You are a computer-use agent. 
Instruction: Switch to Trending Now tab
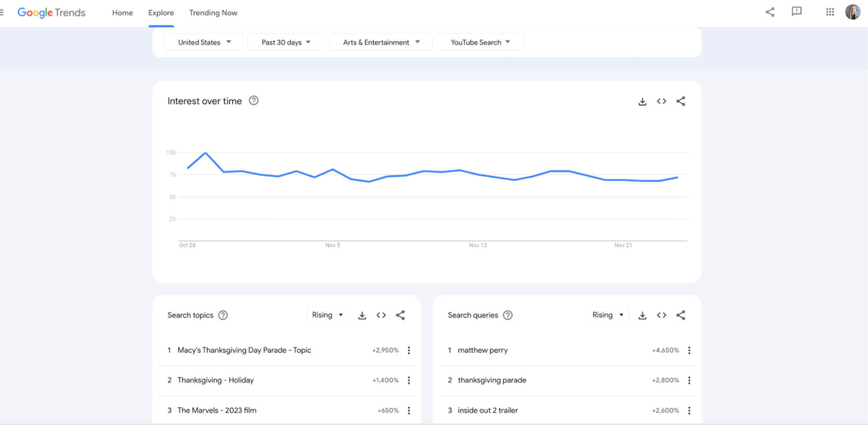tap(213, 13)
